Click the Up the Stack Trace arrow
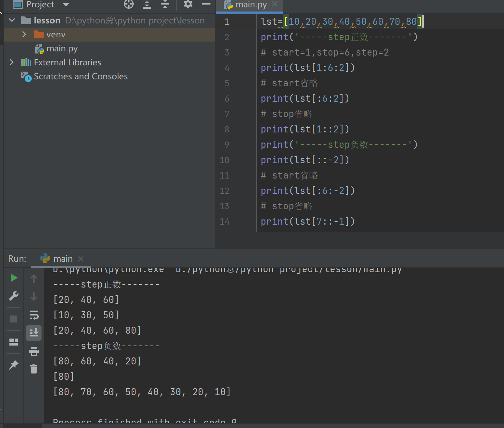Screen dimensions: 504x428 tap(34, 278)
